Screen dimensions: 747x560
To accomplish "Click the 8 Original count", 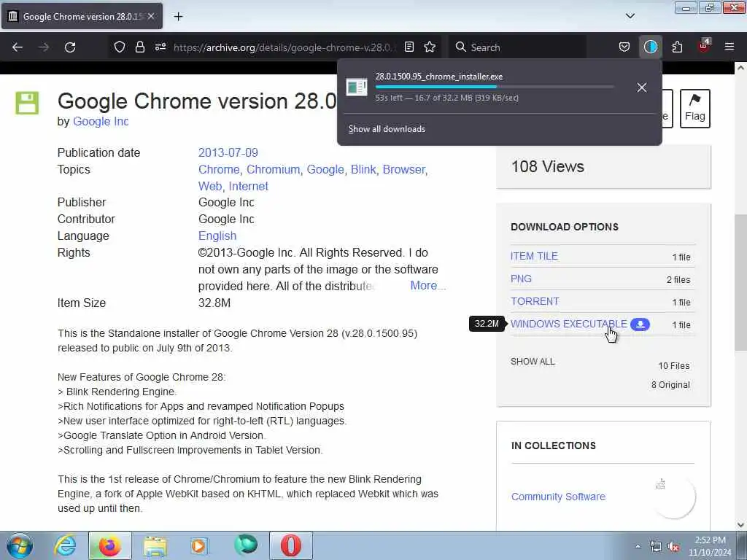I will 670,385.
